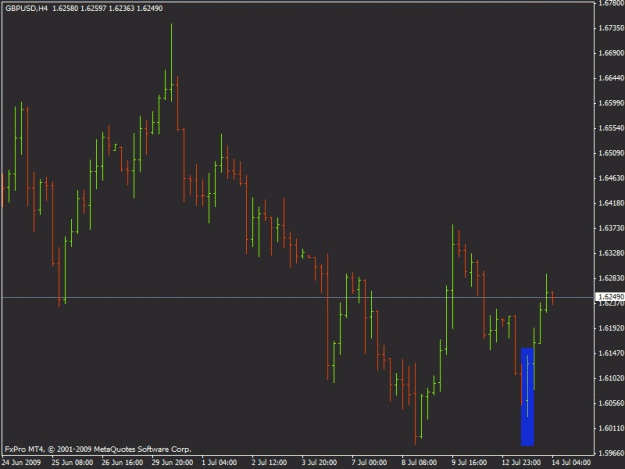Click the GBPUSD,H4 chart title text
Screen dimensions: 625x469
[26, 8]
